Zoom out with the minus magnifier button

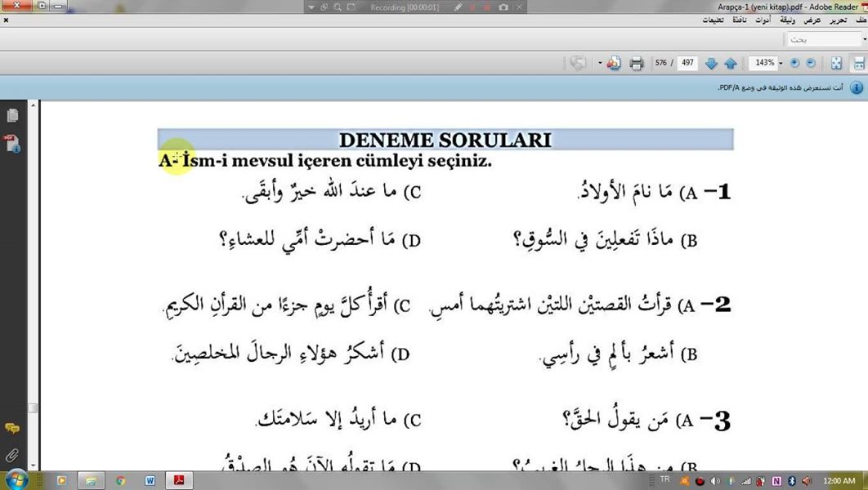pos(811,63)
